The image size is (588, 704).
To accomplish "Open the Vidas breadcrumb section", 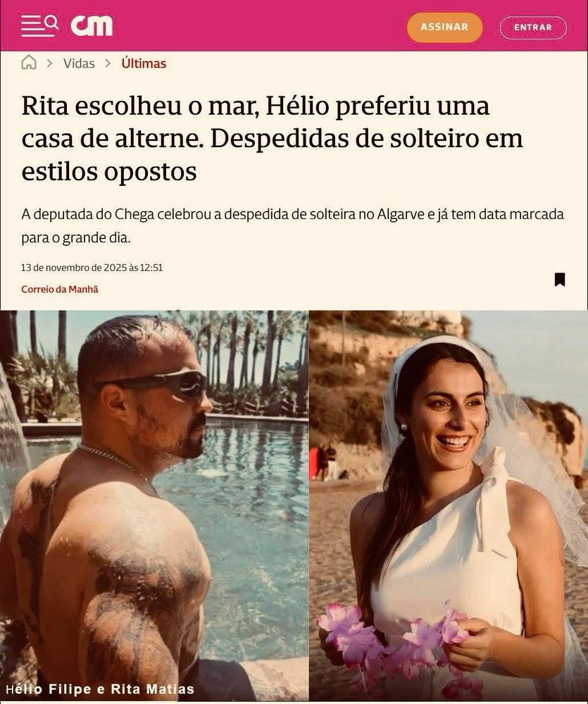I will pyautogui.click(x=79, y=63).
